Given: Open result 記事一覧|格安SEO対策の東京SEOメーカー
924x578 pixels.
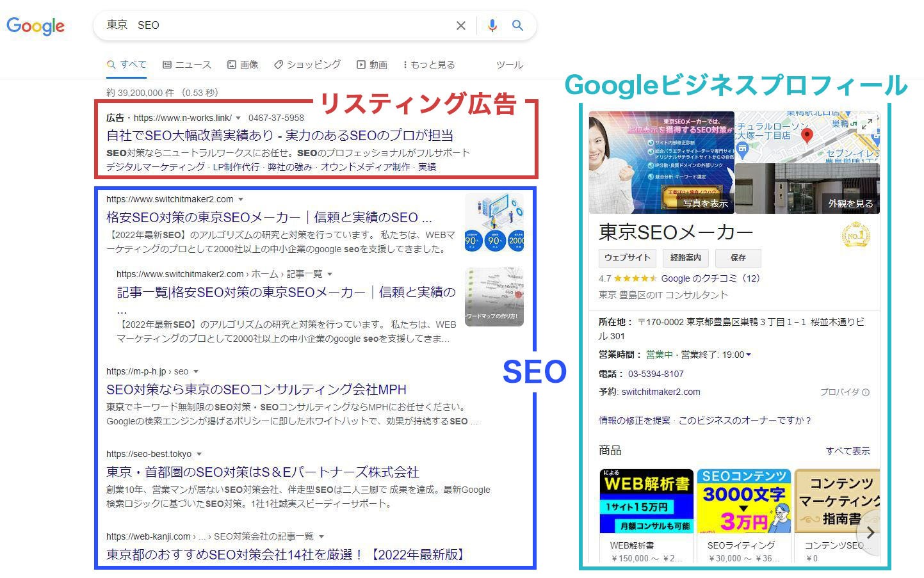Looking at the screenshot, I should (286, 293).
